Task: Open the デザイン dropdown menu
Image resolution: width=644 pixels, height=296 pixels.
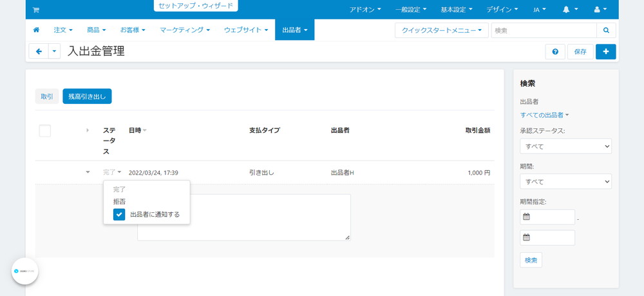Action: coord(502,10)
